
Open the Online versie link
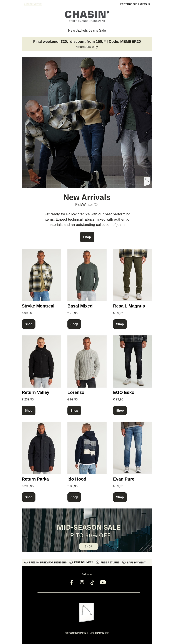pyautogui.click(x=33, y=4)
